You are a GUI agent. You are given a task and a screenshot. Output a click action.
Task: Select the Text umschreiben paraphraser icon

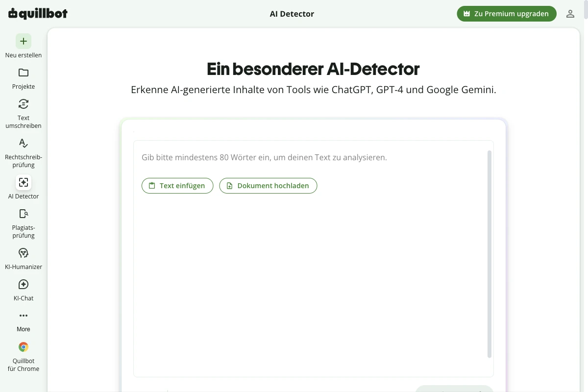[24, 104]
